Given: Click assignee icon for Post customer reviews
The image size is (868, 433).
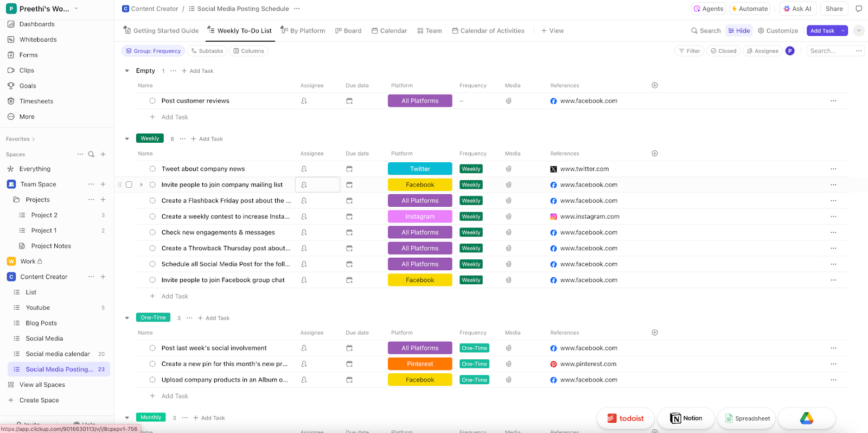Looking at the screenshot, I should pos(304,101).
